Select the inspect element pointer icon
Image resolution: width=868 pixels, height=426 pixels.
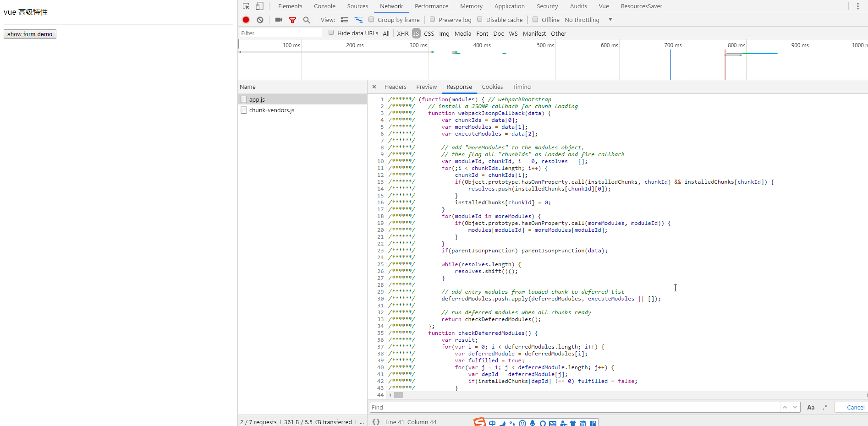[246, 6]
